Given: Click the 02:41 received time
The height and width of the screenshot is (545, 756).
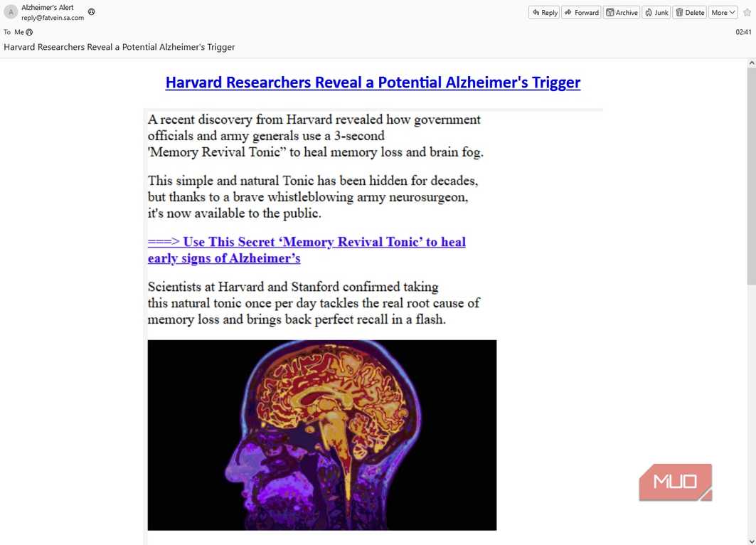Looking at the screenshot, I should [x=743, y=32].
